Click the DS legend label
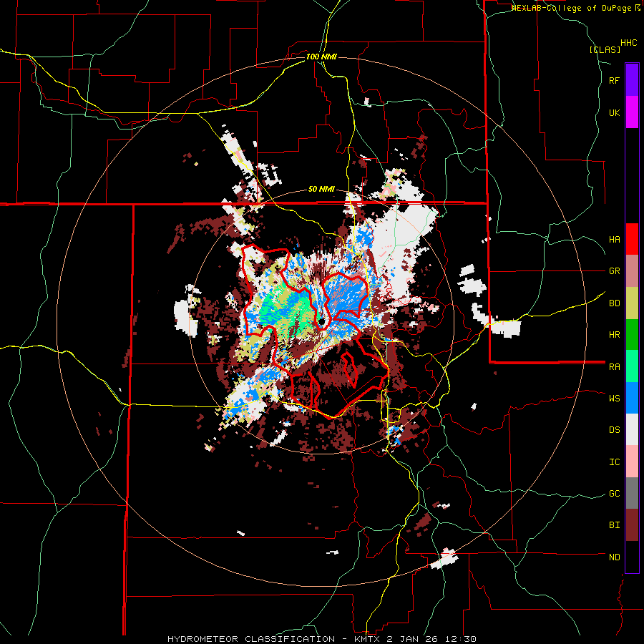 (614, 430)
